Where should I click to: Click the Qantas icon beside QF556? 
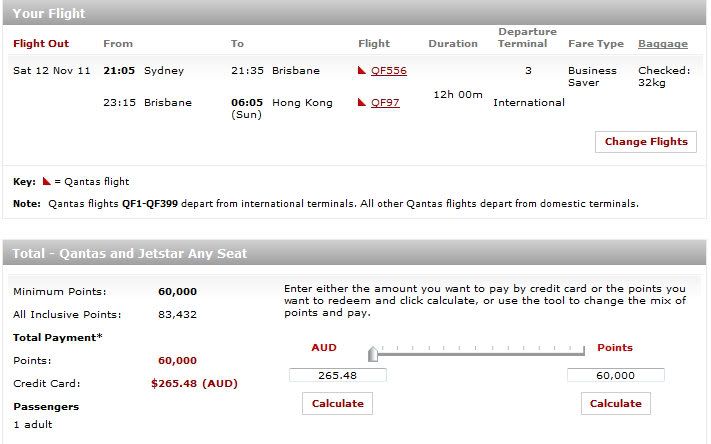tap(361, 70)
